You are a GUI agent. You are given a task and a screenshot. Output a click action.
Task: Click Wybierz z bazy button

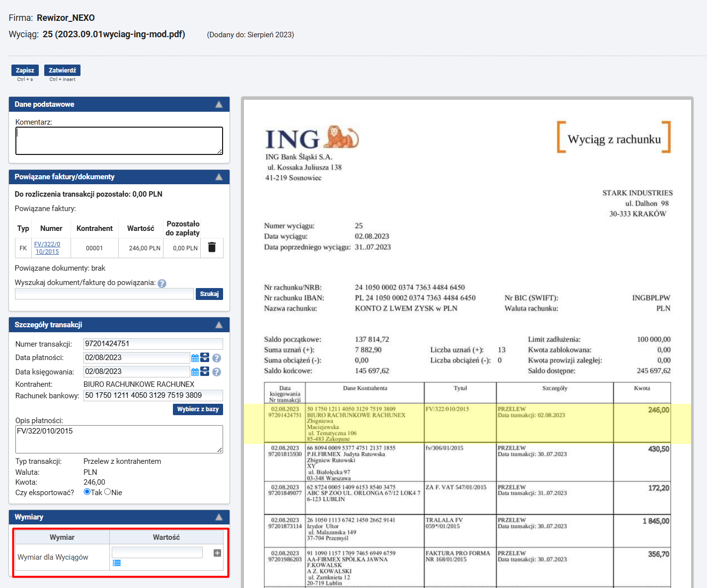(x=198, y=409)
